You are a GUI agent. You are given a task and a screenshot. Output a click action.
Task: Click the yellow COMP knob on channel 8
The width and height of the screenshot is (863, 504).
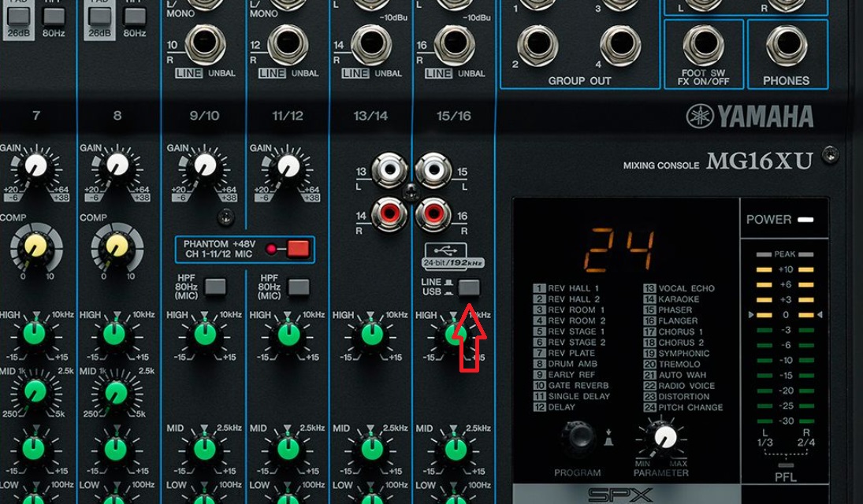(117, 246)
